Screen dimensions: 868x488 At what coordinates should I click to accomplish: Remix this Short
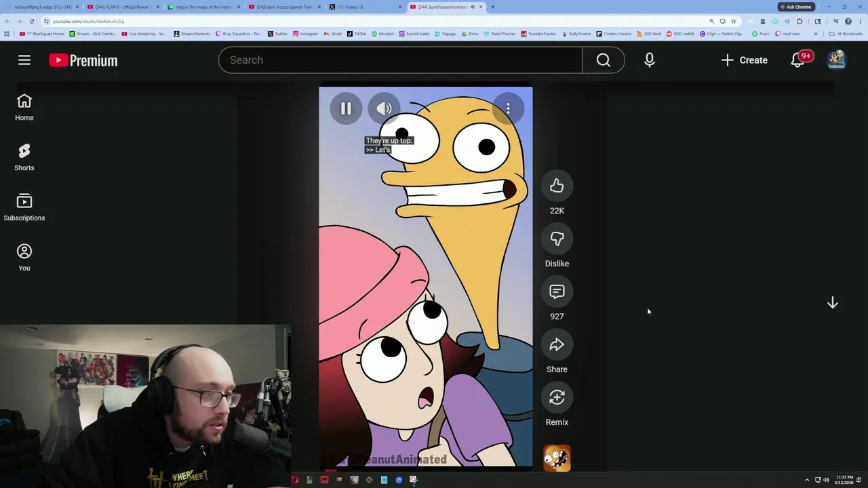[557, 398]
